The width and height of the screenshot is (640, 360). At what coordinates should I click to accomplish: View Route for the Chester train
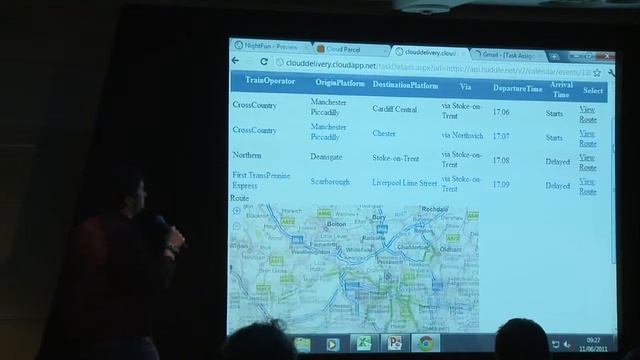(x=588, y=138)
